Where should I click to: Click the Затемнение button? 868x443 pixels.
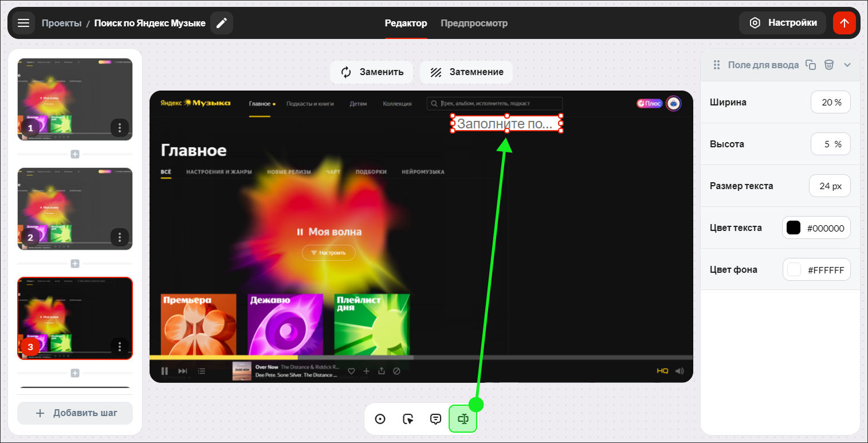tap(466, 72)
